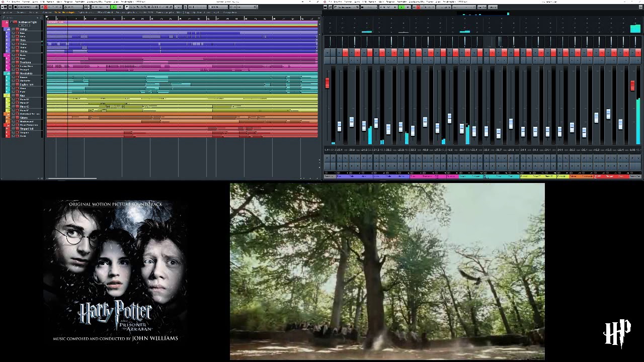
Task: Grab the rightmost output channel's red fader
Action: pos(632,85)
